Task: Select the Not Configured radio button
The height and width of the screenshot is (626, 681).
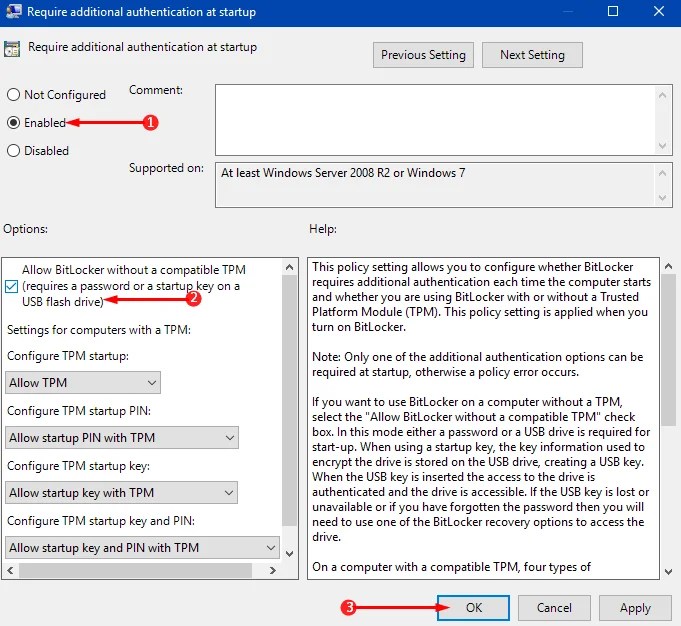Action: point(13,95)
